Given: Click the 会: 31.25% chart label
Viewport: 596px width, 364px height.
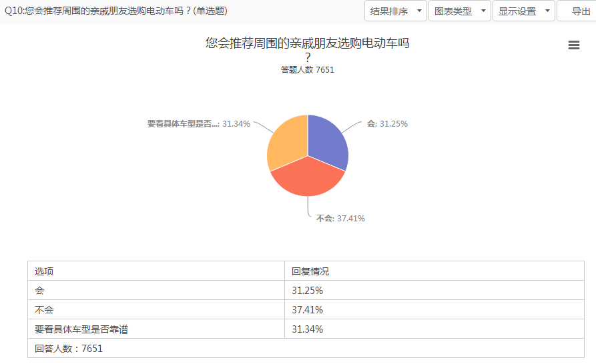Looking at the screenshot, I should (x=387, y=124).
